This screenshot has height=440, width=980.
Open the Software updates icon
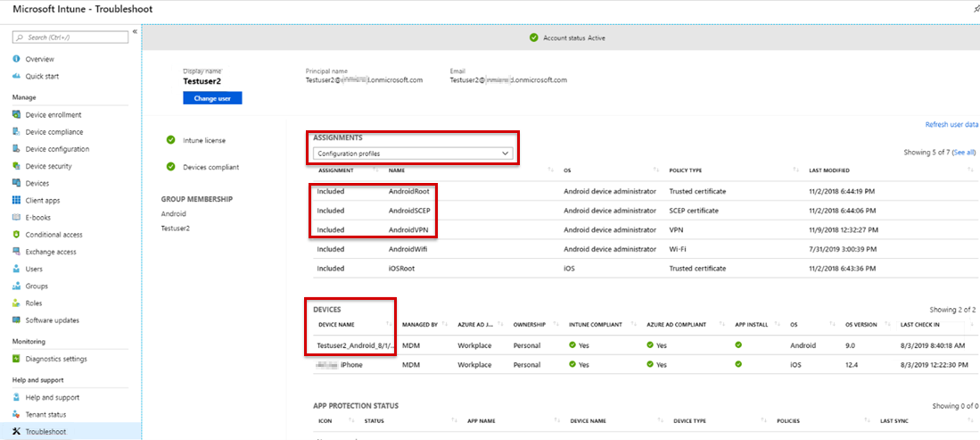(17, 320)
